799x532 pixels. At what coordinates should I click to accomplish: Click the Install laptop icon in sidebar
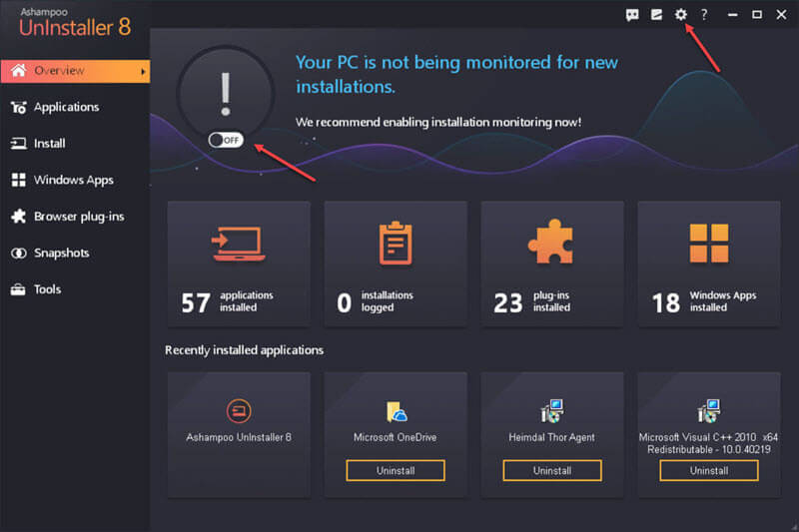click(x=18, y=144)
